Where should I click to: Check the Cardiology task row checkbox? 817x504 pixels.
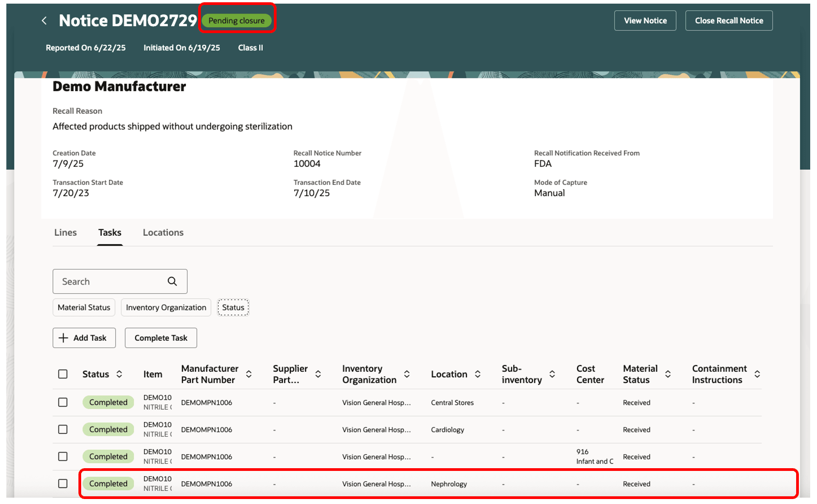63,429
